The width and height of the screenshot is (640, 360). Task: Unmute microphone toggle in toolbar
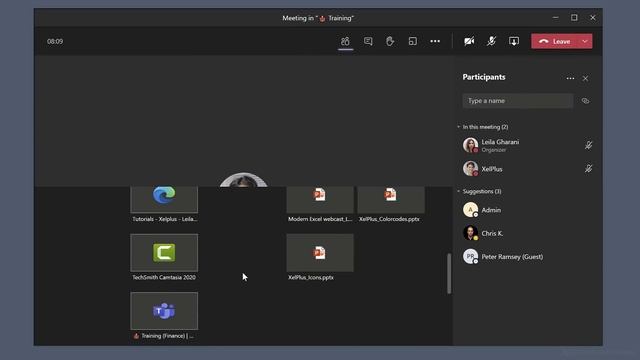pos(491,41)
